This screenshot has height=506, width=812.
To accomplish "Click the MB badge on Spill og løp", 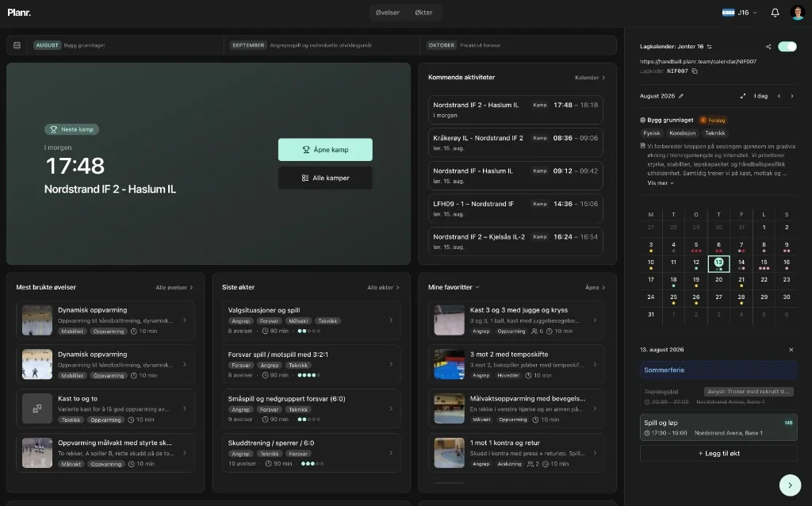I will (x=788, y=423).
